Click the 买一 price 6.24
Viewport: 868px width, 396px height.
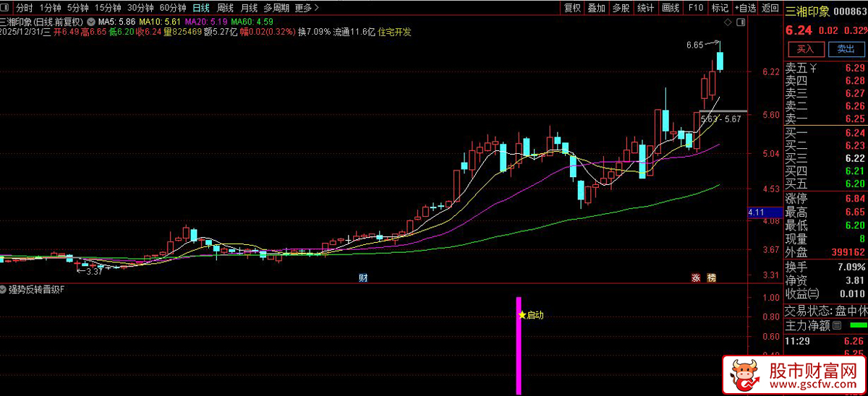point(854,133)
